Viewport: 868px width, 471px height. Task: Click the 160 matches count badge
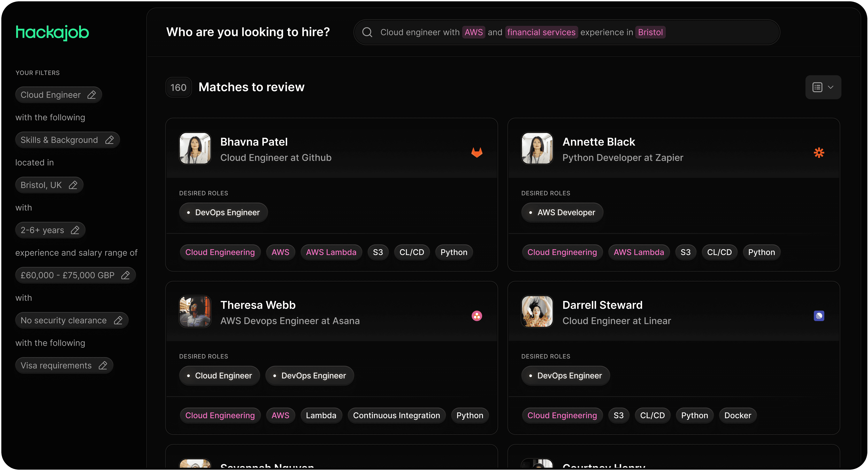point(179,87)
